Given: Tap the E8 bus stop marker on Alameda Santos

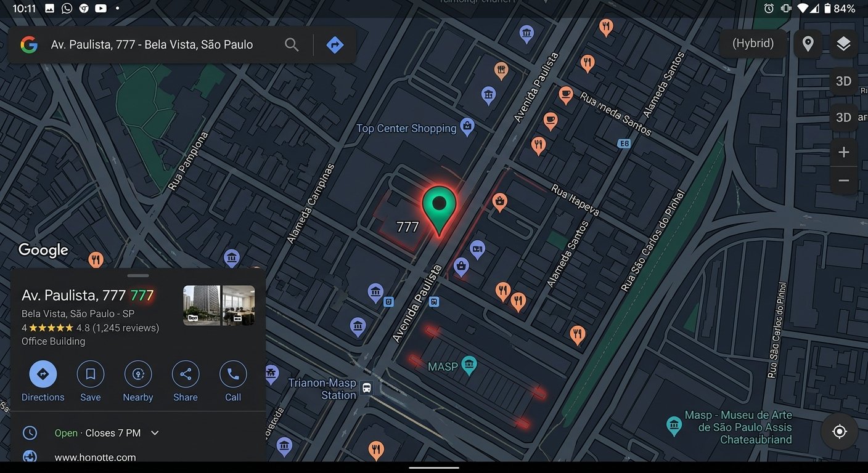Looking at the screenshot, I should coord(624,144).
